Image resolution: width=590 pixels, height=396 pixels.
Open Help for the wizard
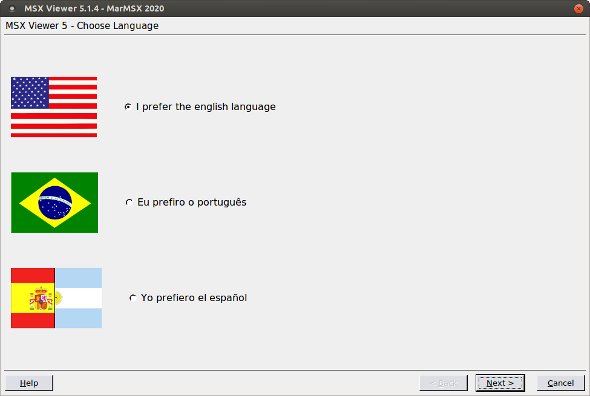pos(29,383)
